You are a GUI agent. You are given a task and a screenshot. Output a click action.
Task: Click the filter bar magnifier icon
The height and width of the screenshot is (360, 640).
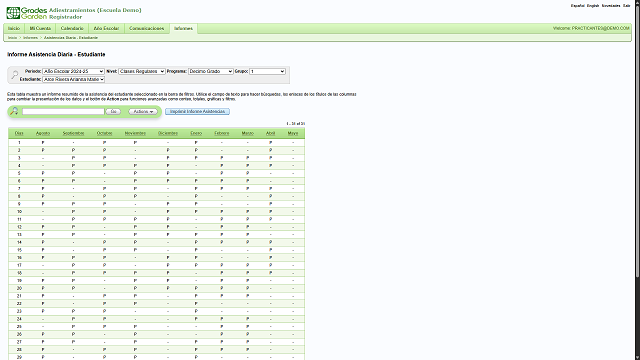pos(15,75)
